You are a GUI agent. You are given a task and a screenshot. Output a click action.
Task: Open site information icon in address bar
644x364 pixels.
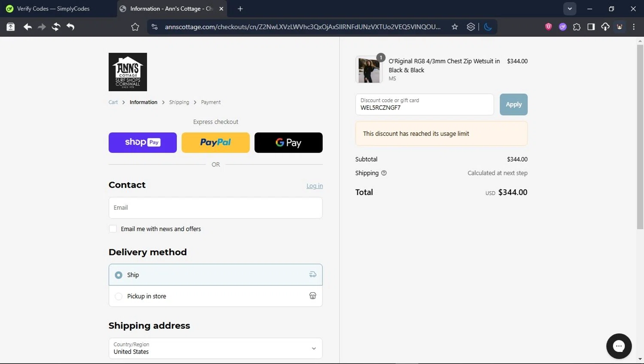tap(155, 27)
